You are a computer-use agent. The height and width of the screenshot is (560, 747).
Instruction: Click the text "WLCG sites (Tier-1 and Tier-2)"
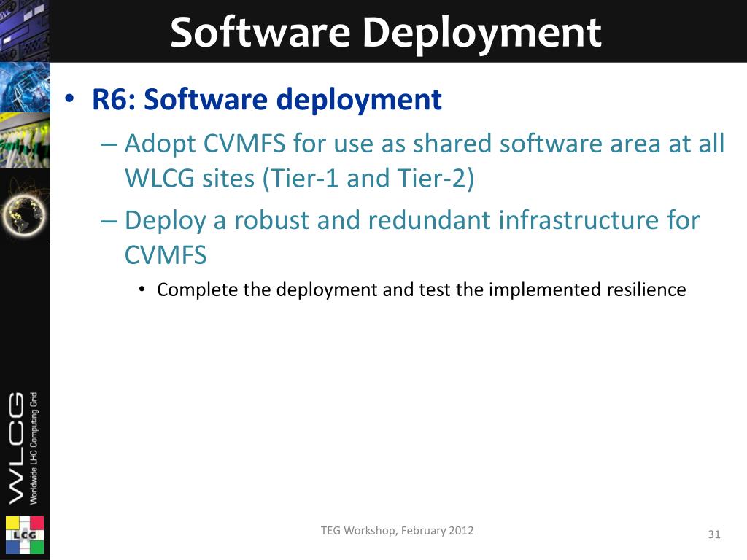tap(299, 179)
